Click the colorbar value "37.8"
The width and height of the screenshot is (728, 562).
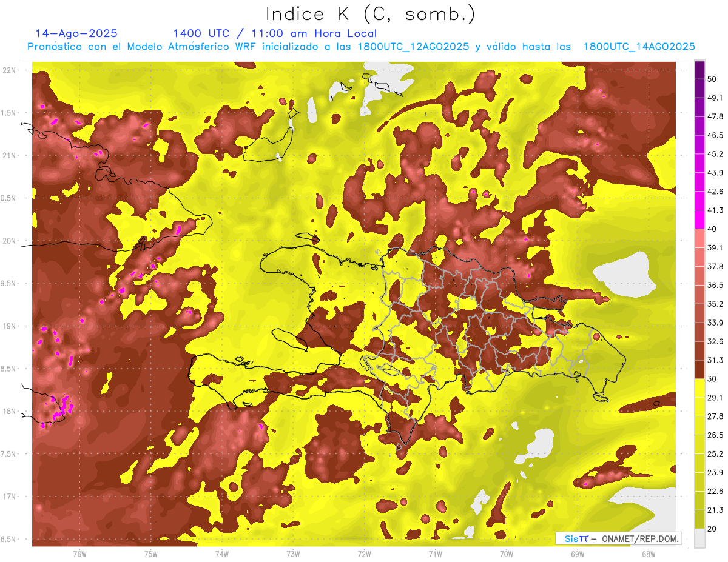(715, 266)
